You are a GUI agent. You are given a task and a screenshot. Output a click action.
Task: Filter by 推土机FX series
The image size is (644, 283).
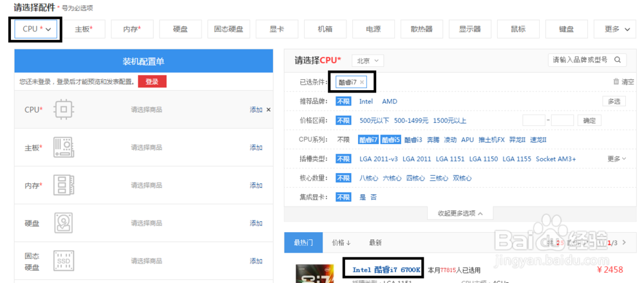[x=491, y=140]
